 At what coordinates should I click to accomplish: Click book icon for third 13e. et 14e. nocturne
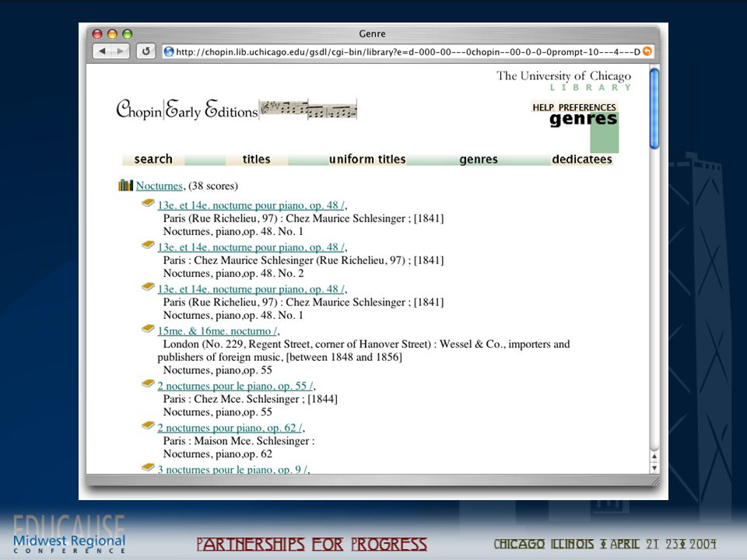pos(148,287)
